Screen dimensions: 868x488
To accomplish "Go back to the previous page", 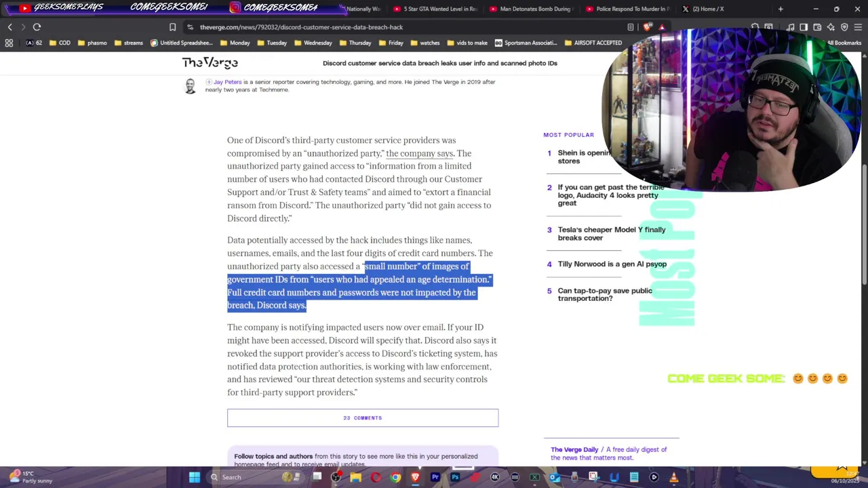I will pos(9,27).
